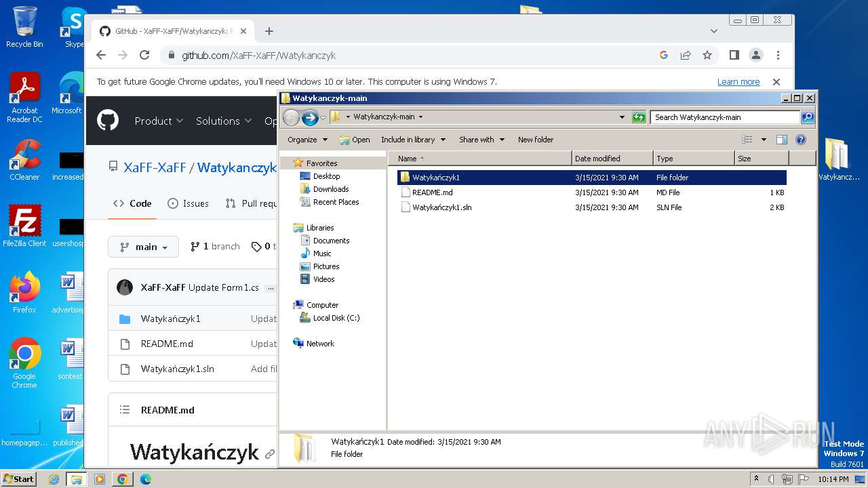Click Explorer's Back navigation arrow
This screenshot has width=868, height=488.
291,117
